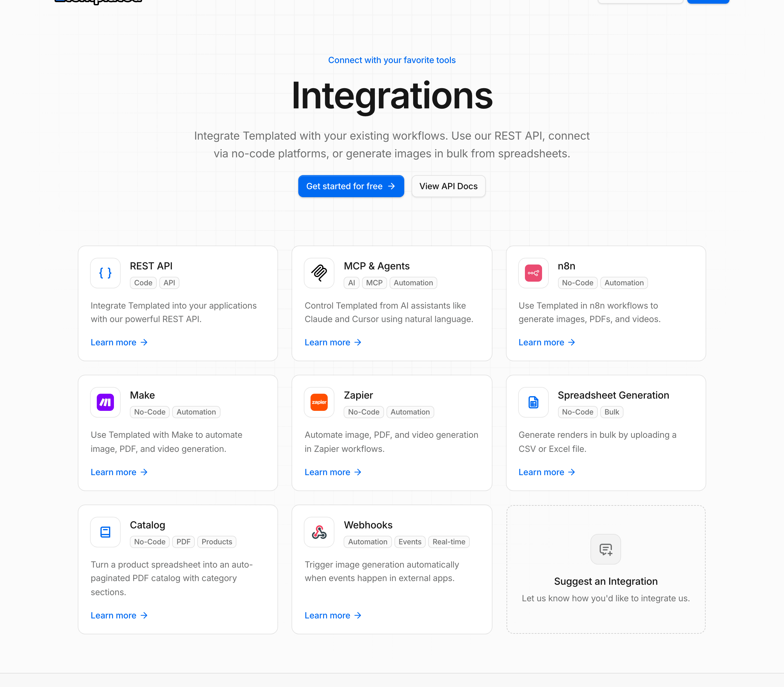This screenshot has width=784, height=687.
Task: Follow Learn more link under Zapier
Action: pos(333,472)
